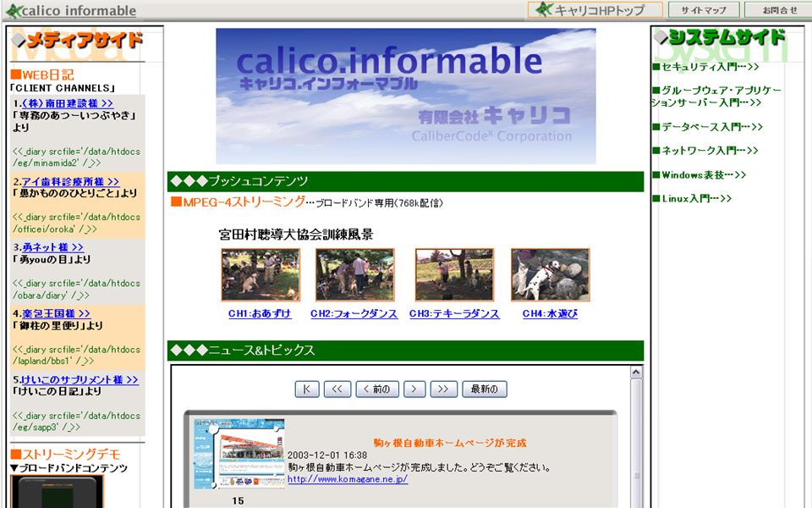Click the CH4 水遊び video thumbnail
The height and width of the screenshot is (508, 812).
pos(551,274)
